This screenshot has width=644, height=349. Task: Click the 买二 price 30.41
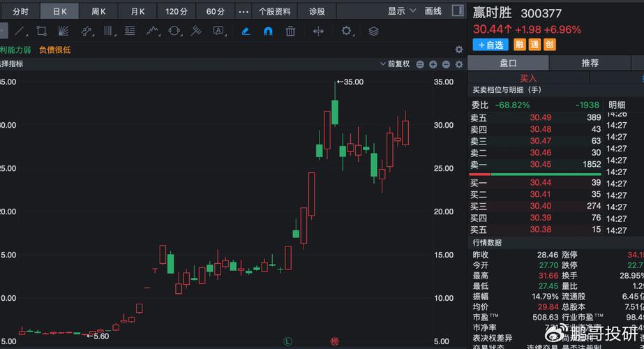541,194
